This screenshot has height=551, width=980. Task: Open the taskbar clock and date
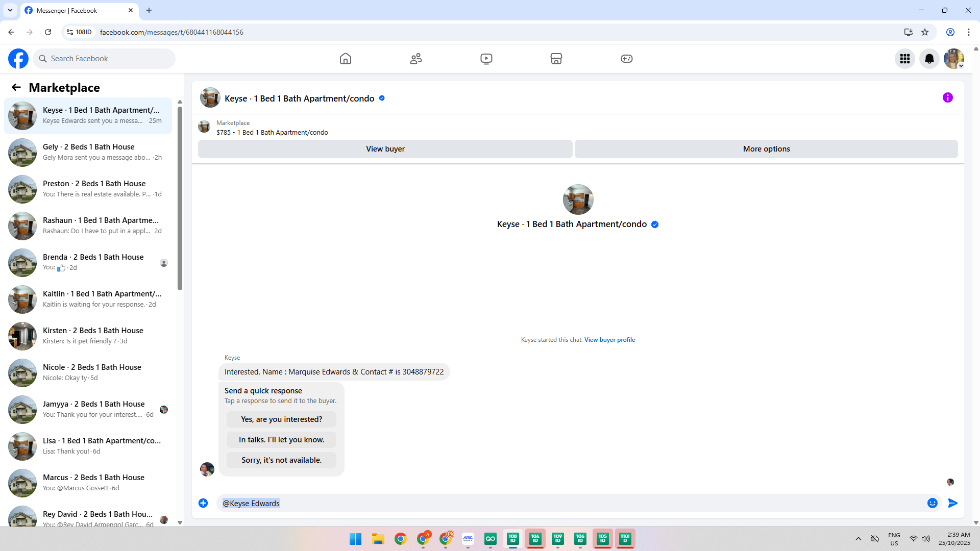(954, 539)
